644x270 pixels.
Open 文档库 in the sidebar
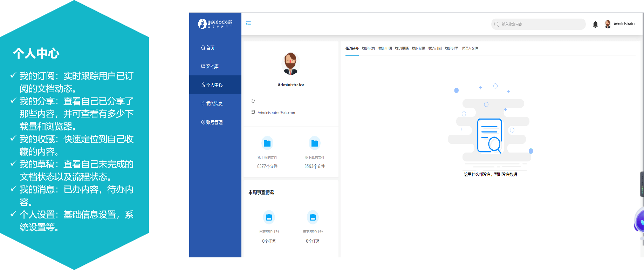[210, 66]
